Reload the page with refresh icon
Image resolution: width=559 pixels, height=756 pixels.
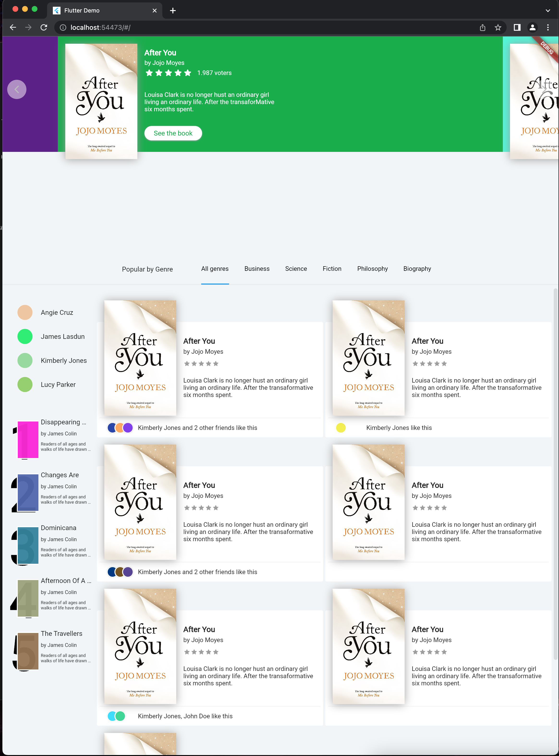[x=44, y=27]
